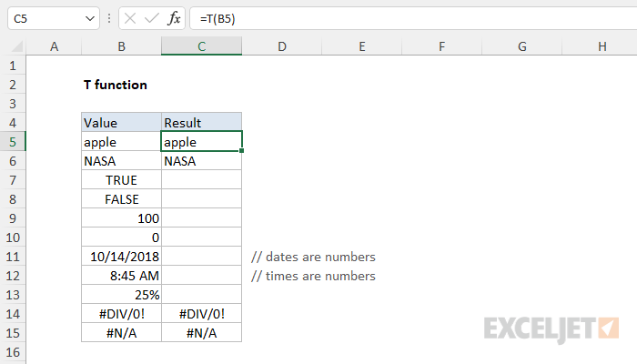Click selected cell C5 showing 'apple'
The image size is (637, 364).
click(x=201, y=142)
